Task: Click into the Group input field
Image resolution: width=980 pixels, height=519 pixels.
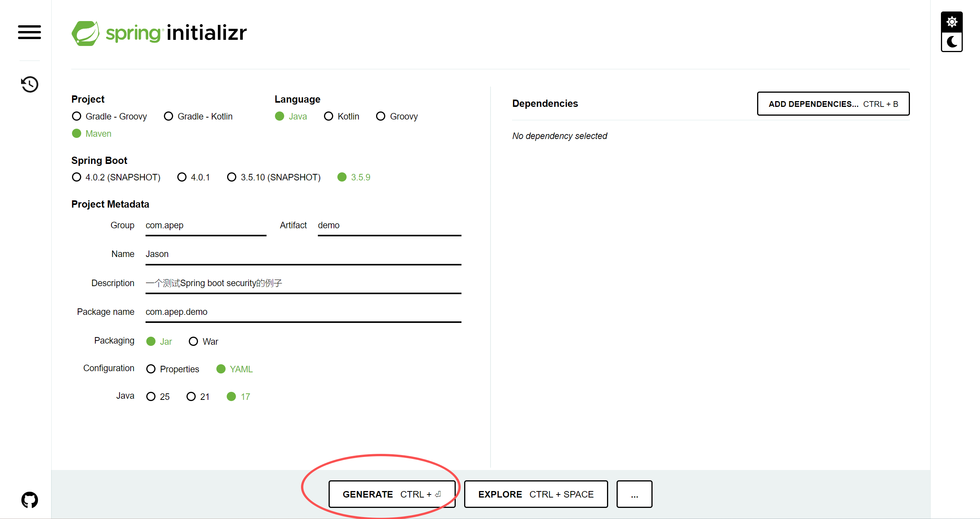Action: click(206, 226)
